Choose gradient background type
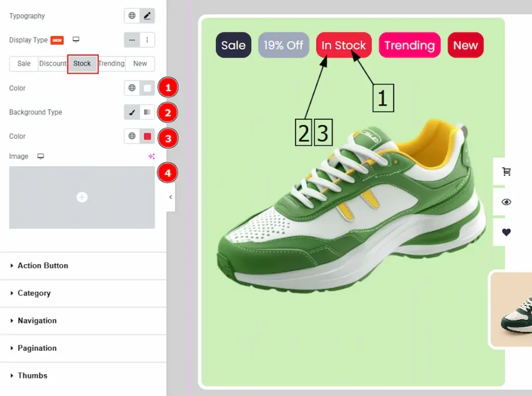This screenshot has width=532, height=396. pyautogui.click(x=147, y=112)
